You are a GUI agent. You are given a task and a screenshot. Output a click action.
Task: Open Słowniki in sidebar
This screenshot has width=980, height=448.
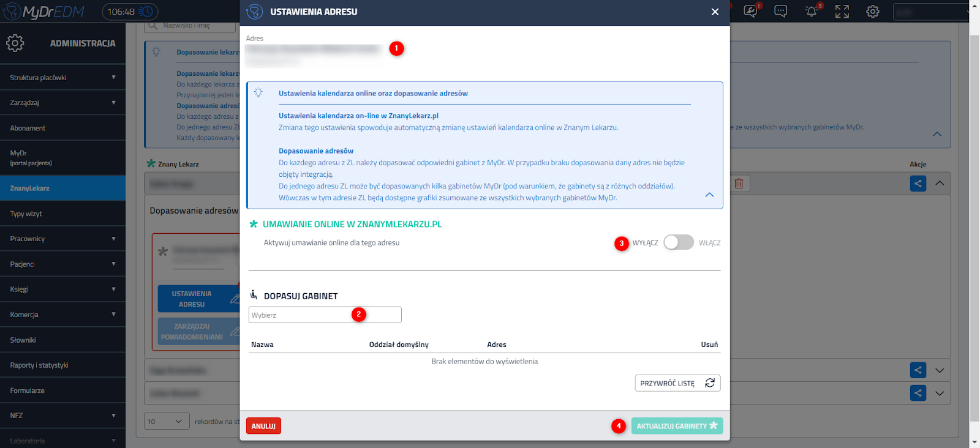point(62,340)
